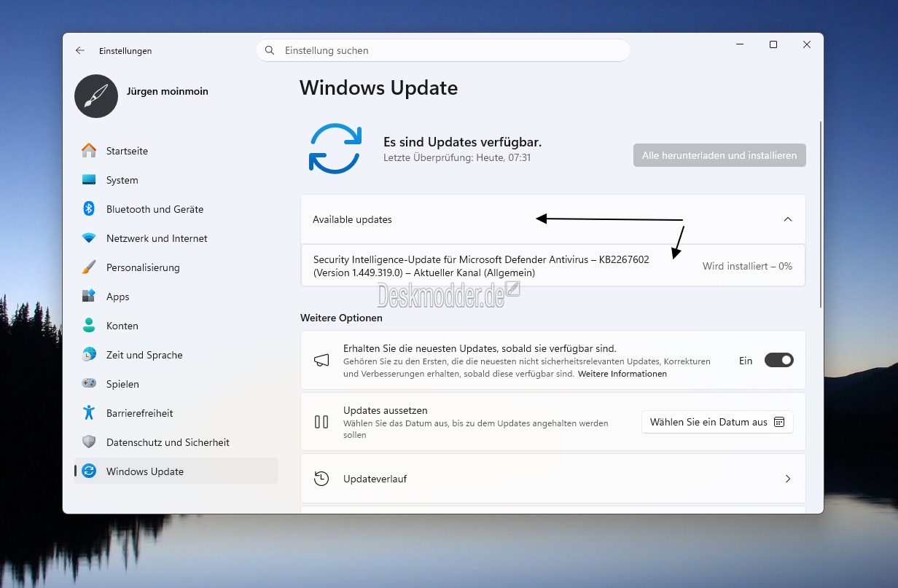
Task: Click the Bluetooth und Geräte icon
Action: 89,209
